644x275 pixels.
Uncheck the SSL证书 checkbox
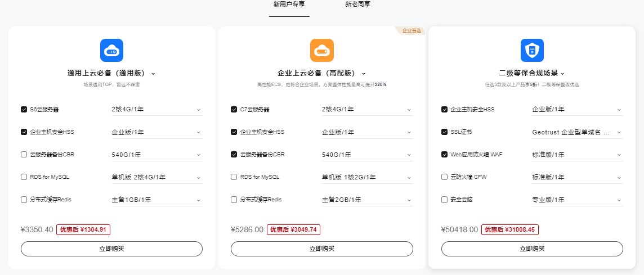[x=444, y=132]
